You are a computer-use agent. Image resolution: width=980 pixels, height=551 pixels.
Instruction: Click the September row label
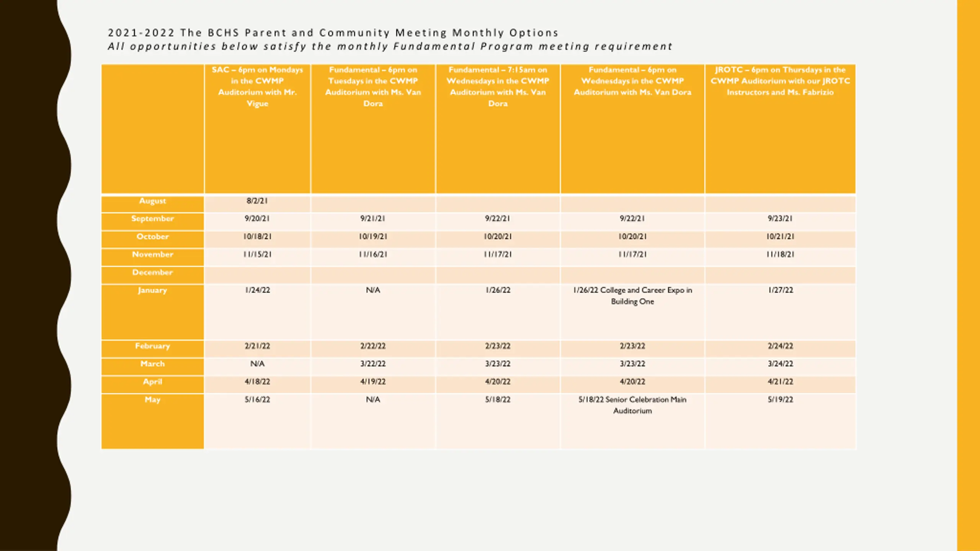coord(153,222)
